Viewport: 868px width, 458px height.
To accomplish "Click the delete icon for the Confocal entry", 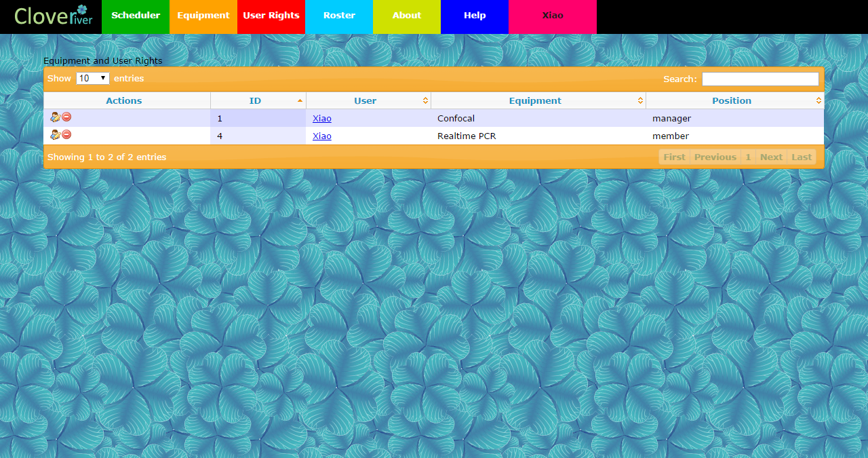I will click(x=66, y=117).
